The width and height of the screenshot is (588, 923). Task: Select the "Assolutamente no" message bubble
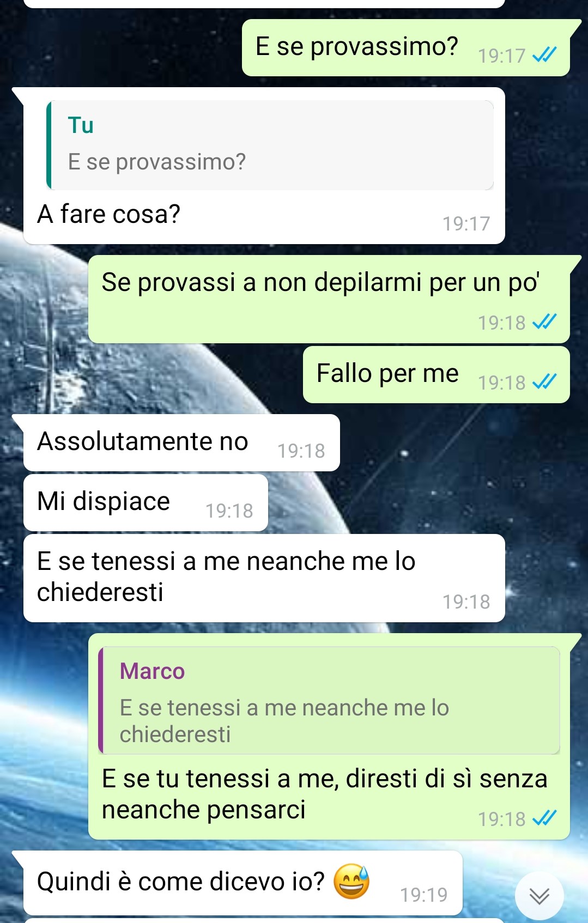[181, 442]
